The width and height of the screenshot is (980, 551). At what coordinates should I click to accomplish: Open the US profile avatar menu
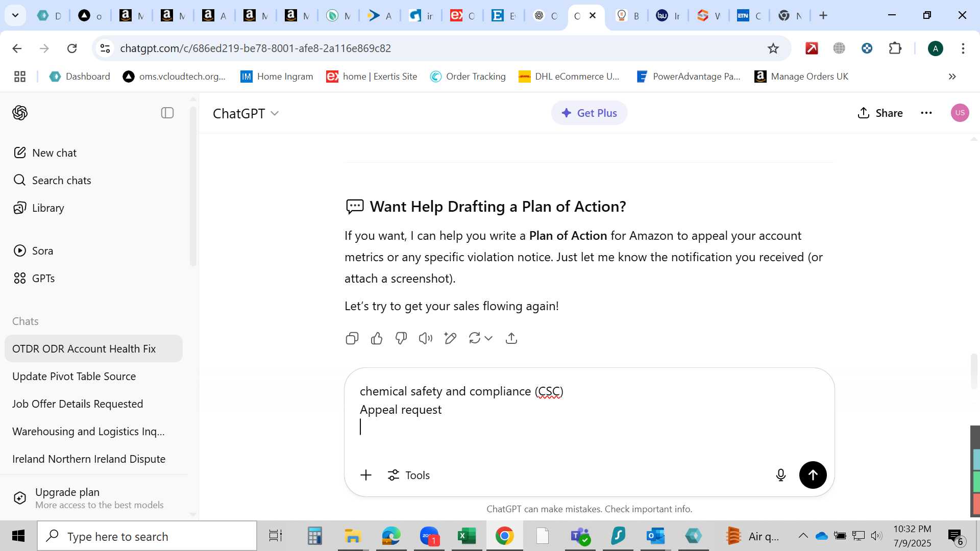(x=960, y=113)
